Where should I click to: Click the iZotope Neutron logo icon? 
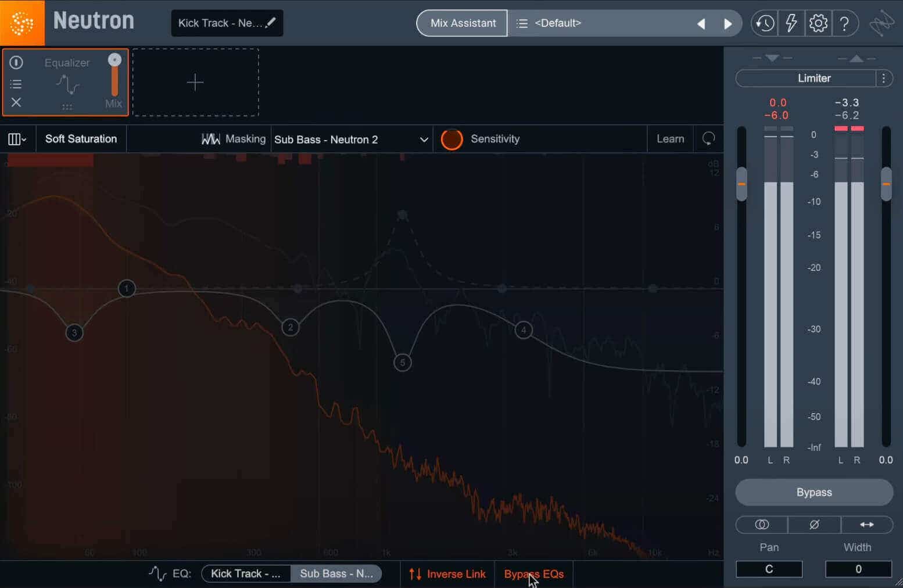(x=22, y=23)
